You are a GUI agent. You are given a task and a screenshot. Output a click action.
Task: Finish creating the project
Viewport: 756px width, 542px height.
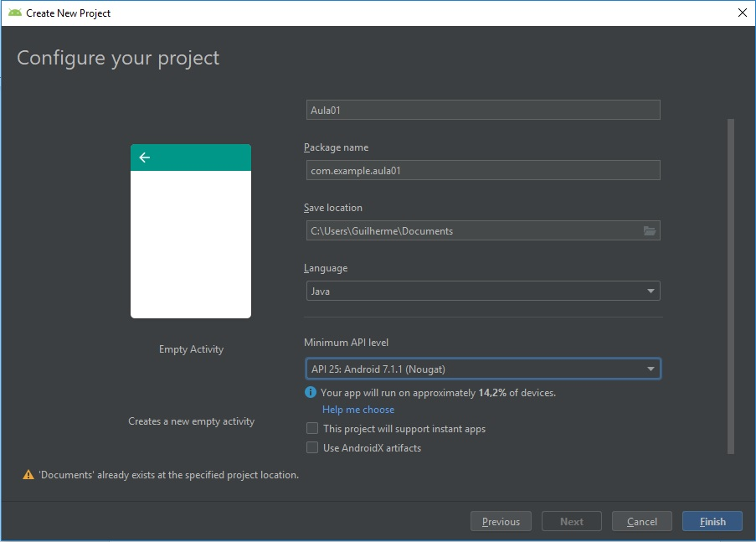tap(712, 522)
